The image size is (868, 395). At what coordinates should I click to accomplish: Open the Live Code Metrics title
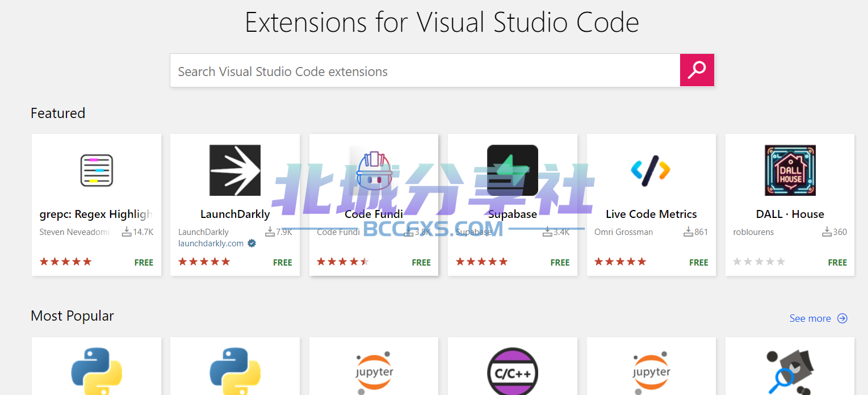tap(651, 214)
